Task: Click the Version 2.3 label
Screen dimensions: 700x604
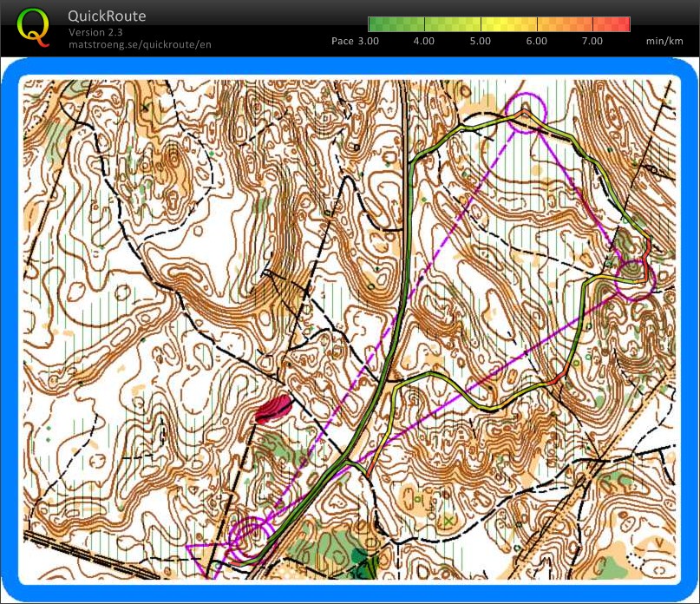Action: click(x=95, y=32)
